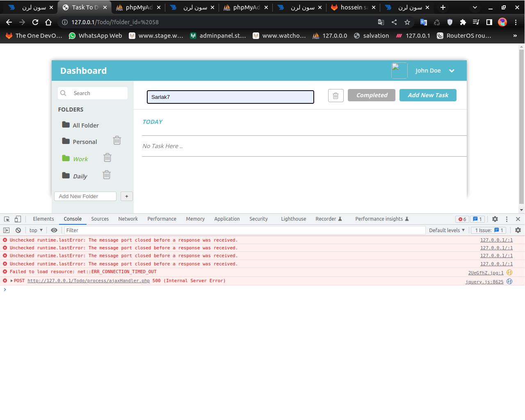Show more bookmarks chevron
The height and width of the screenshot is (420, 525).
[515, 36]
